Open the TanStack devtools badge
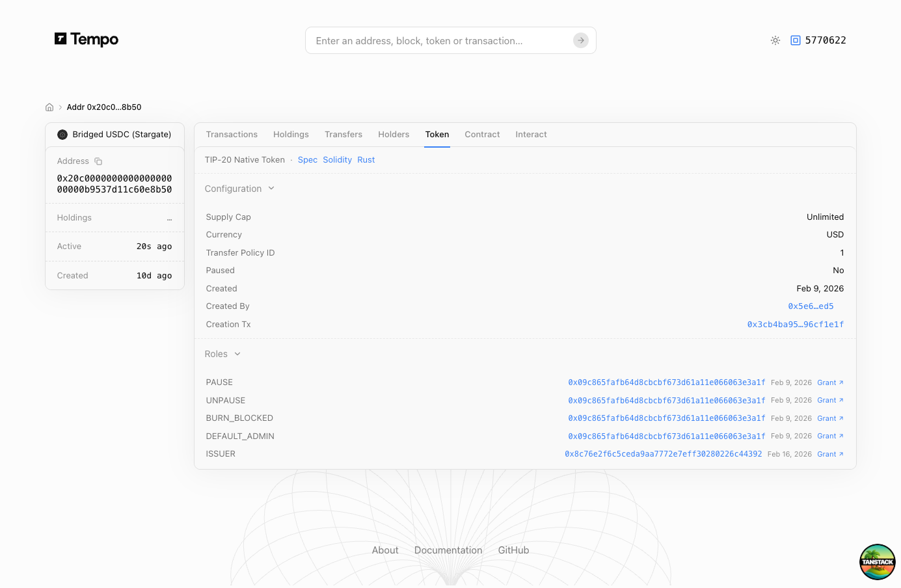 pos(877,562)
